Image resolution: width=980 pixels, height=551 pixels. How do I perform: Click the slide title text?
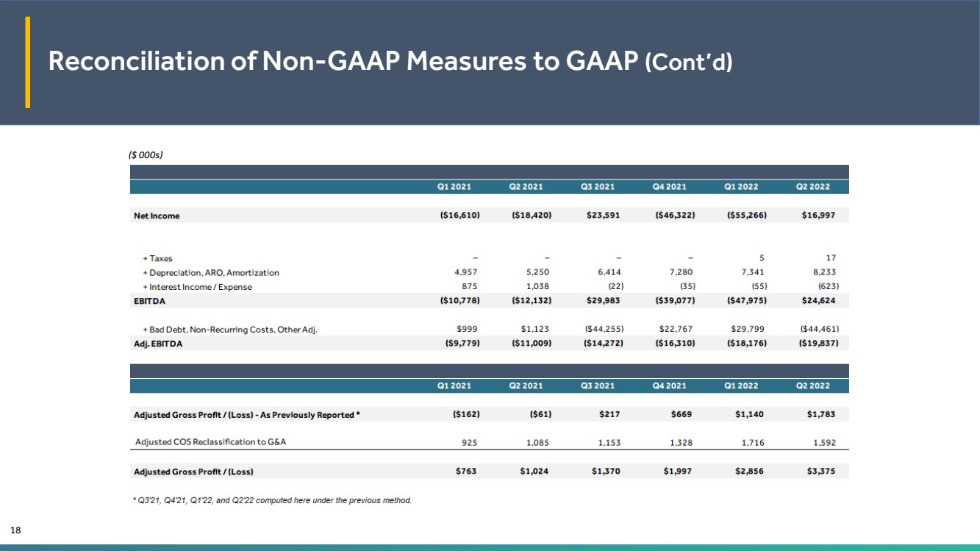coord(390,63)
